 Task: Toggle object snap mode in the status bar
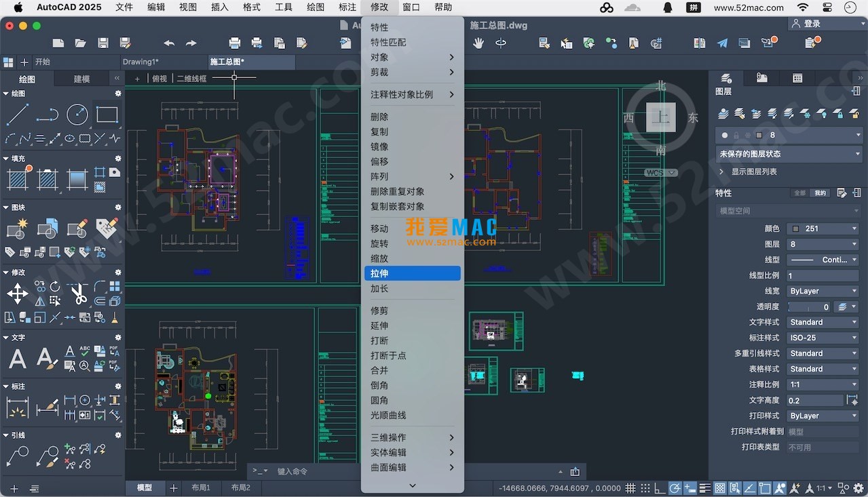click(x=688, y=488)
